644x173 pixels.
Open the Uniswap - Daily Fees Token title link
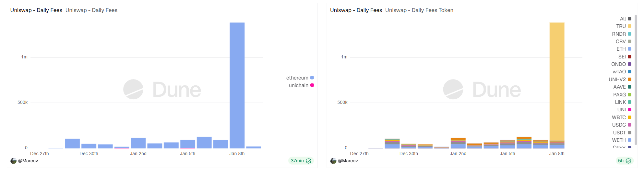[x=419, y=10]
